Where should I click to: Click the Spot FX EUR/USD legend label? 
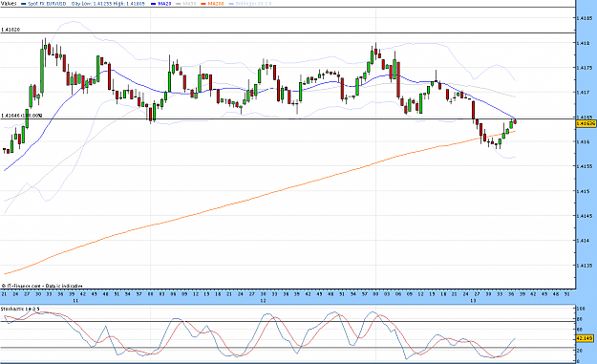point(47,4)
